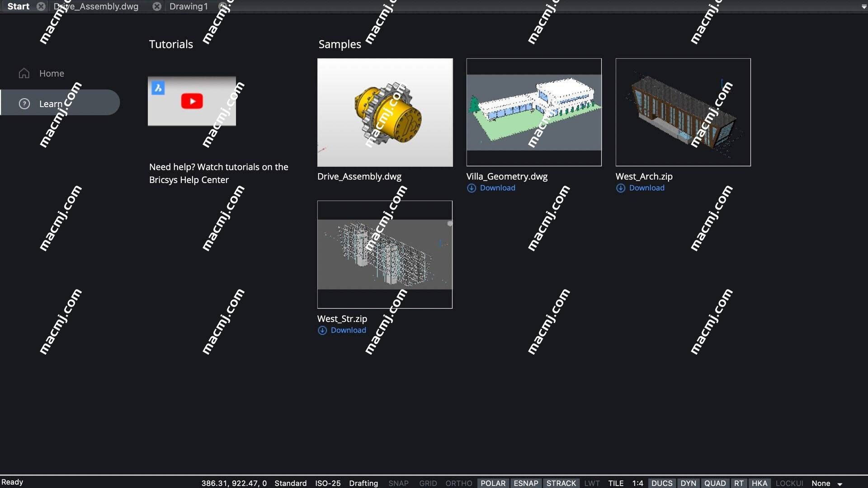Toggle RT in status bar
This screenshot has width=868, height=488.
coord(739,483)
